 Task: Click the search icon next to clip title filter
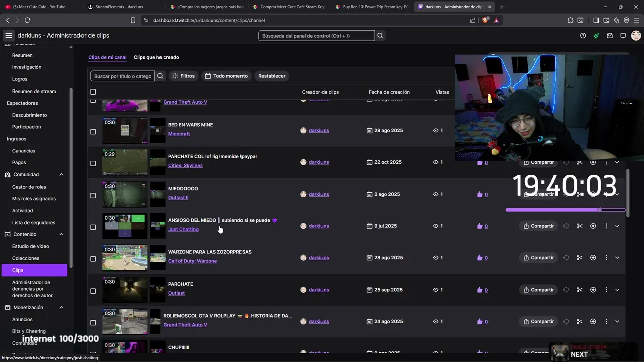(x=160, y=76)
